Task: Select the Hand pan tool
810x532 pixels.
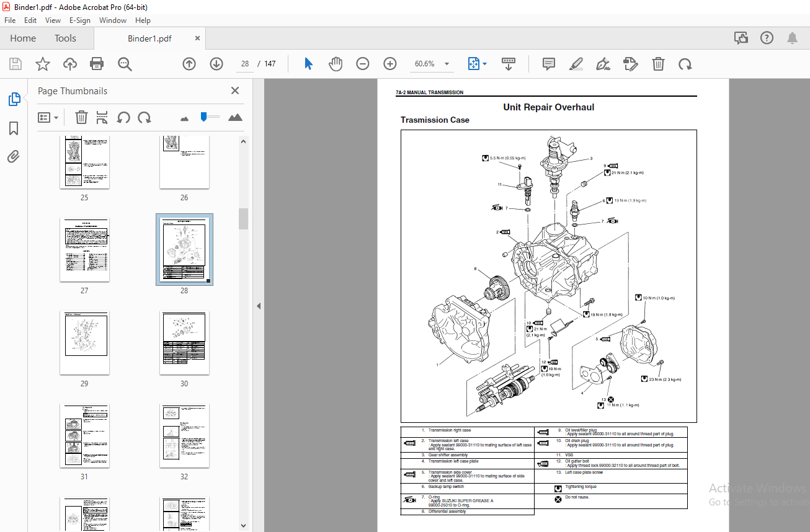Action: tap(336, 64)
